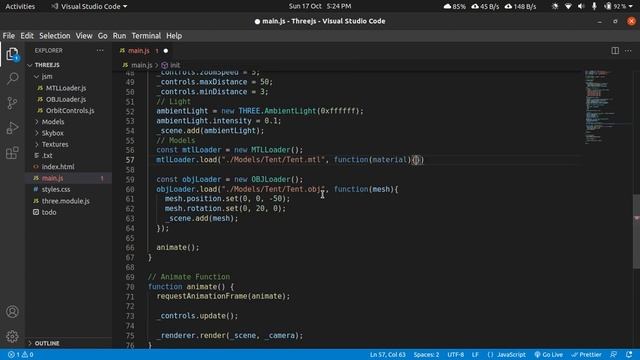Click the volume icon in top bar
This screenshot has width=640, height=360.
(x=581, y=6)
